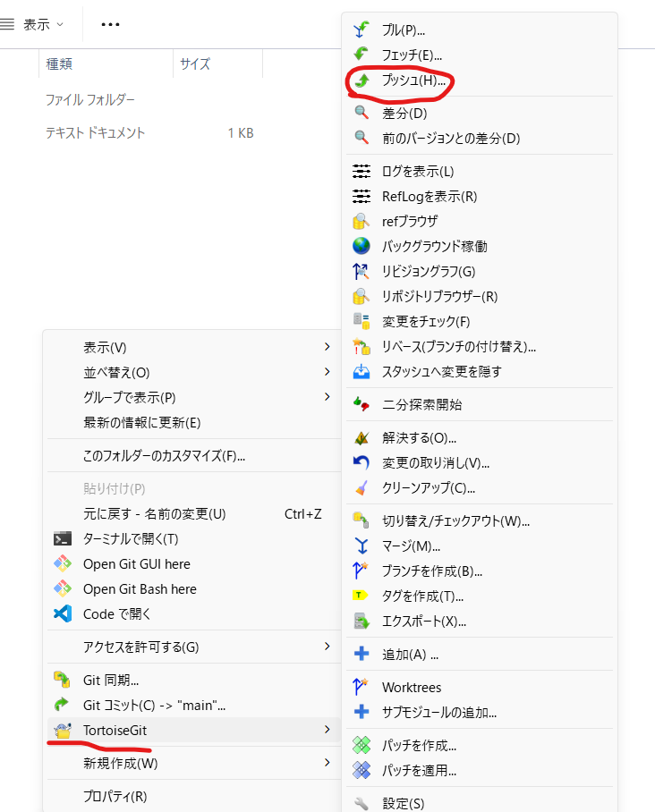Click the リベース rebase icon

362,346
